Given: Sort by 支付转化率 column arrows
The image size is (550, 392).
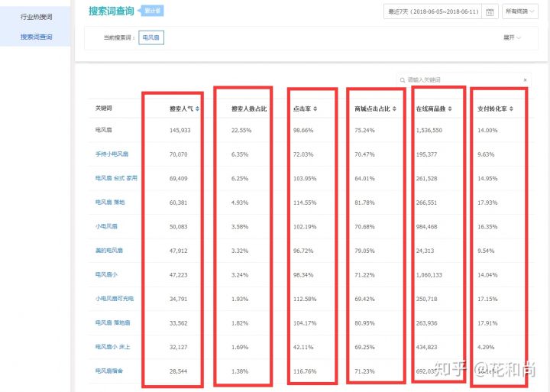Looking at the screenshot, I should point(511,109).
